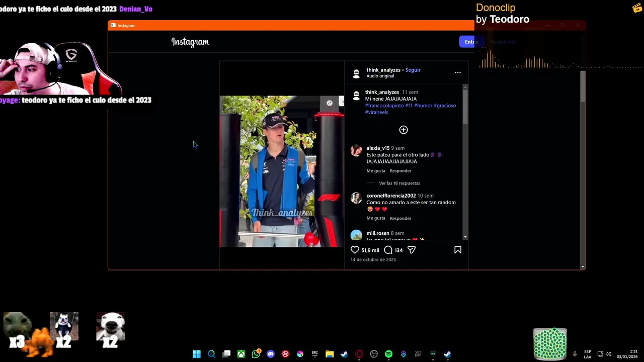Open the three-dot more options menu
This screenshot has width=644, height=362.
click(x=458, y=72)
